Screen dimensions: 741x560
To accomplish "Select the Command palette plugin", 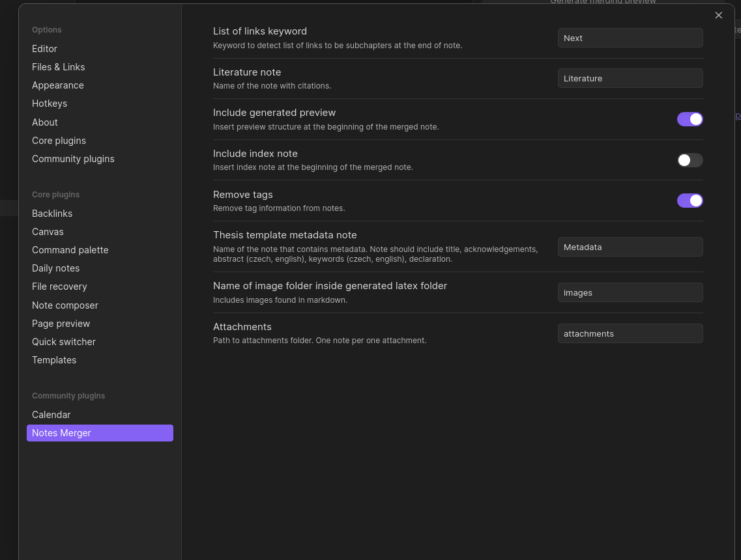I will click(x=70, y=249).
